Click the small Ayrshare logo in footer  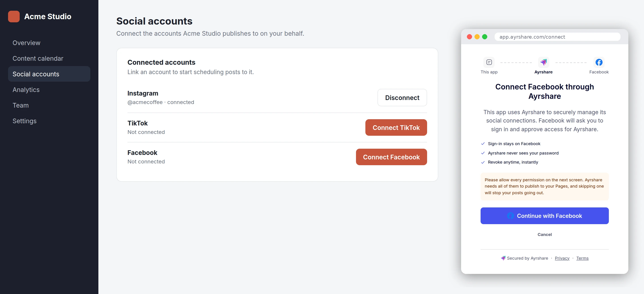[503, 258]
